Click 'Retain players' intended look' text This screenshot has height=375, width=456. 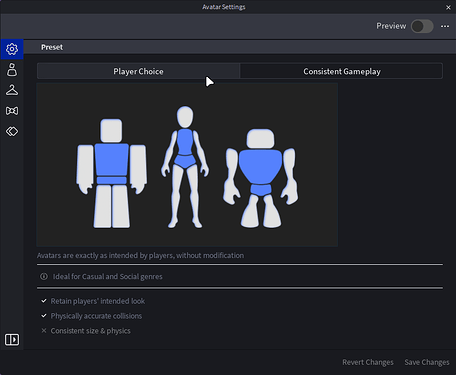[x=98, y=301]
